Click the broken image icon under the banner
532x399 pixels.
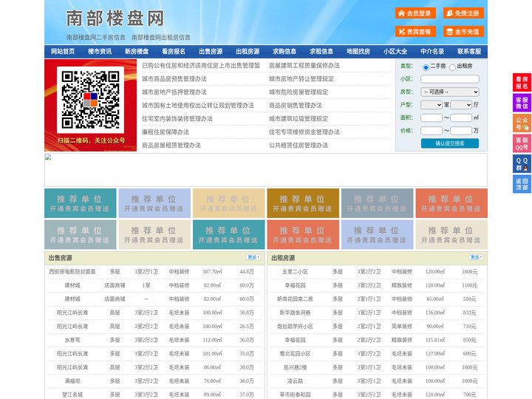click(x=48, y=157)
